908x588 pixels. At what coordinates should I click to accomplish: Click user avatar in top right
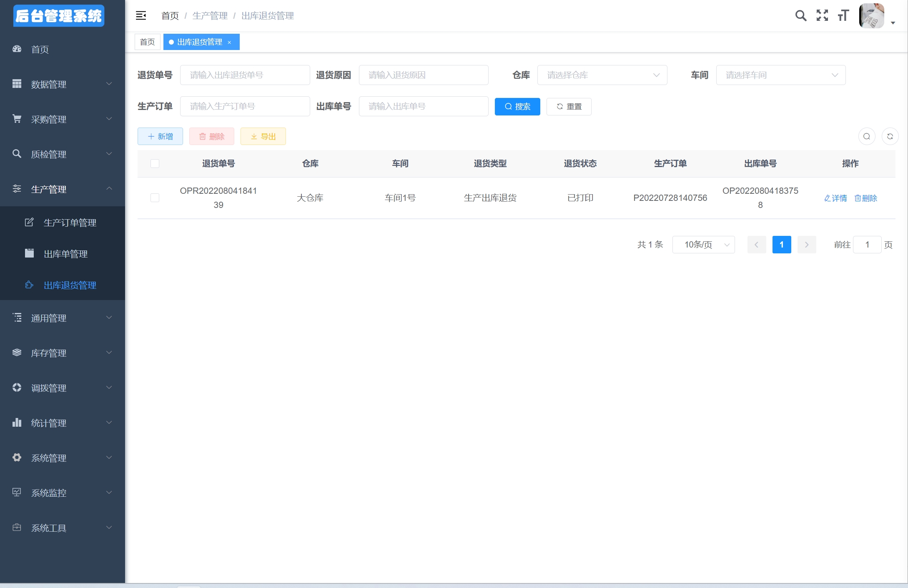[871, 16]
